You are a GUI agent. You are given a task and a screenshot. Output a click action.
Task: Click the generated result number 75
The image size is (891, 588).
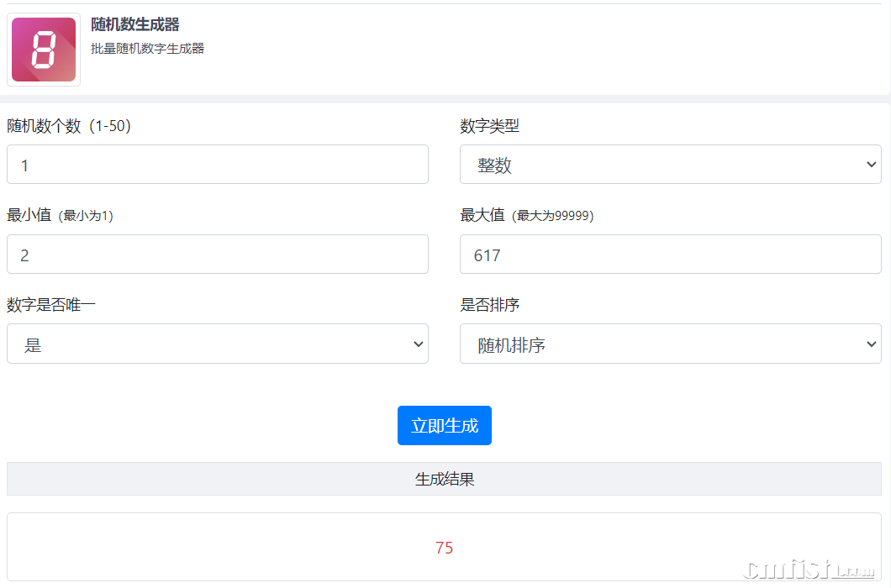(x=444, y=548)
